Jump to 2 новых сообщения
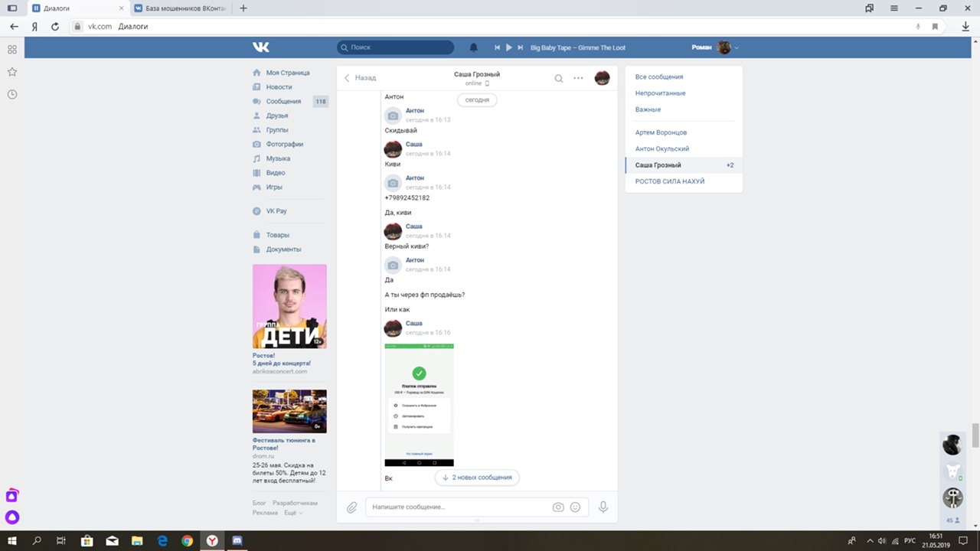This screenshot has width=980, height=551. point(477,478)
